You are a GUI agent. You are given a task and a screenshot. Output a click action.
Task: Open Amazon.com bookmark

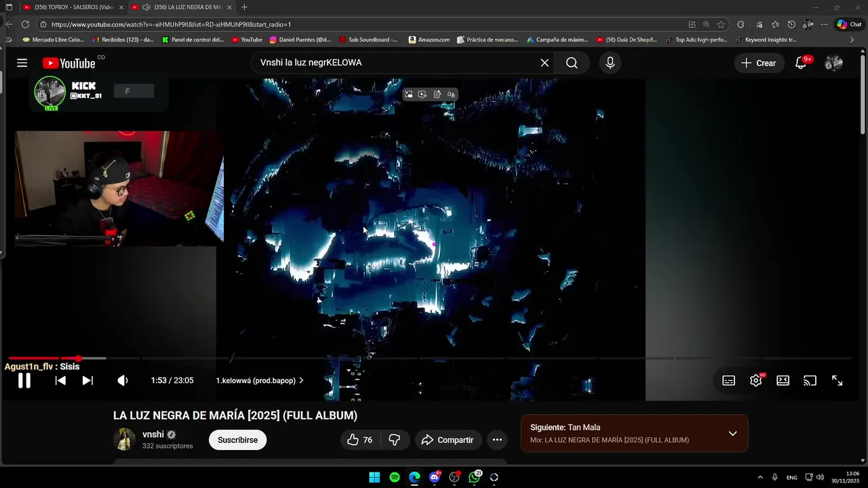[x=429, y=40]
